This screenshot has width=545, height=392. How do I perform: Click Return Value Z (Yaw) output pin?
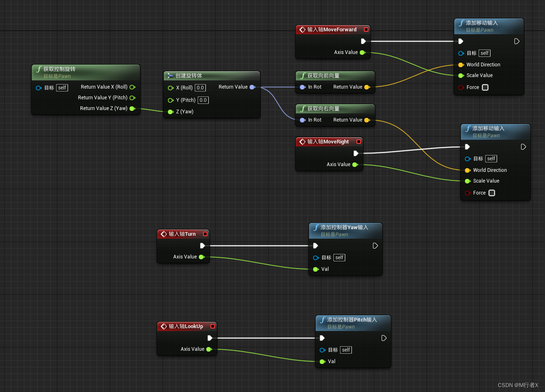132,108
